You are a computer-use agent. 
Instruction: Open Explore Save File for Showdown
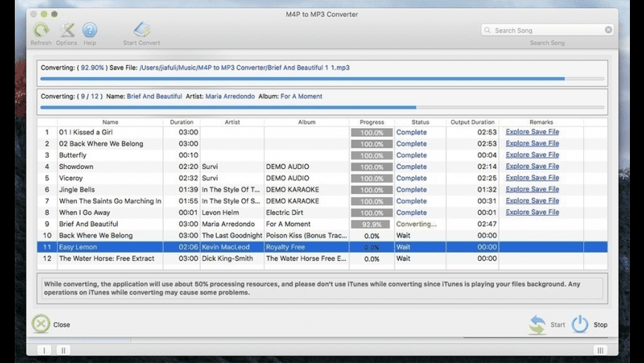pyautogui.click(x=532, y=167)
